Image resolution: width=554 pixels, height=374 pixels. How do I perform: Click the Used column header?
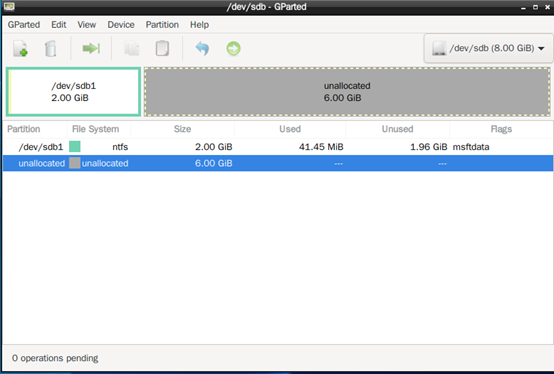pyautogui.click(x=290, y=129)
